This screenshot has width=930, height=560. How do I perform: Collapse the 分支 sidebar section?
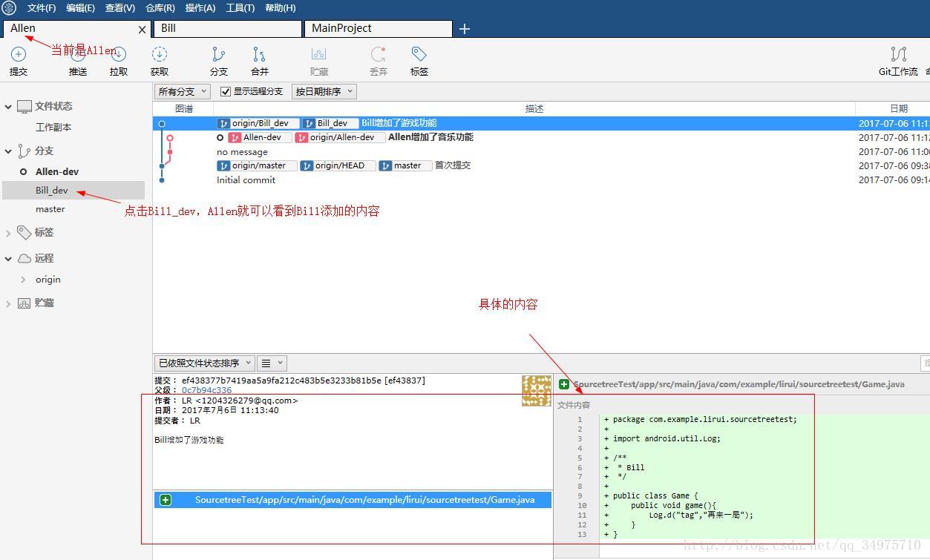[8, 151]
